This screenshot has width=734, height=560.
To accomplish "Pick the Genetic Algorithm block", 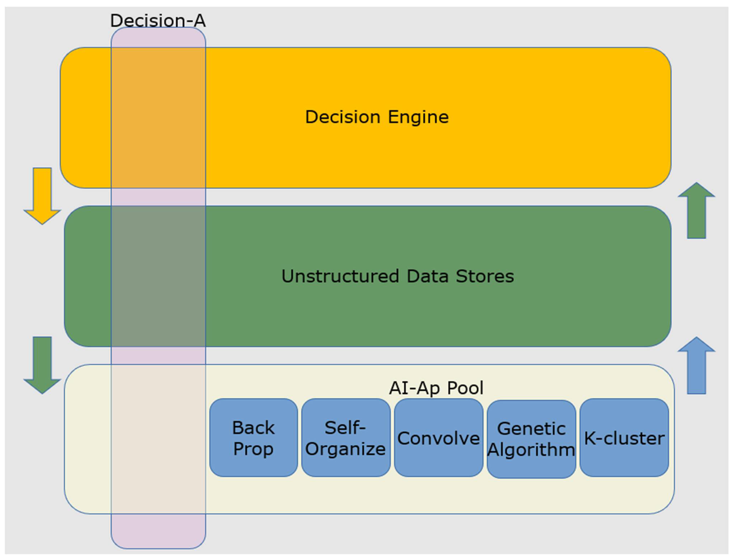I will click(x=531, y=439).
